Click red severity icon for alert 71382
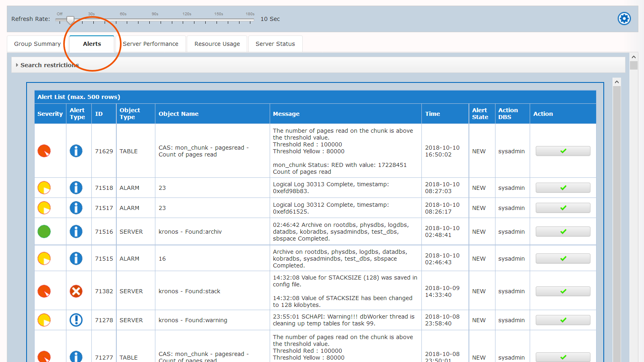 (44, 291)
